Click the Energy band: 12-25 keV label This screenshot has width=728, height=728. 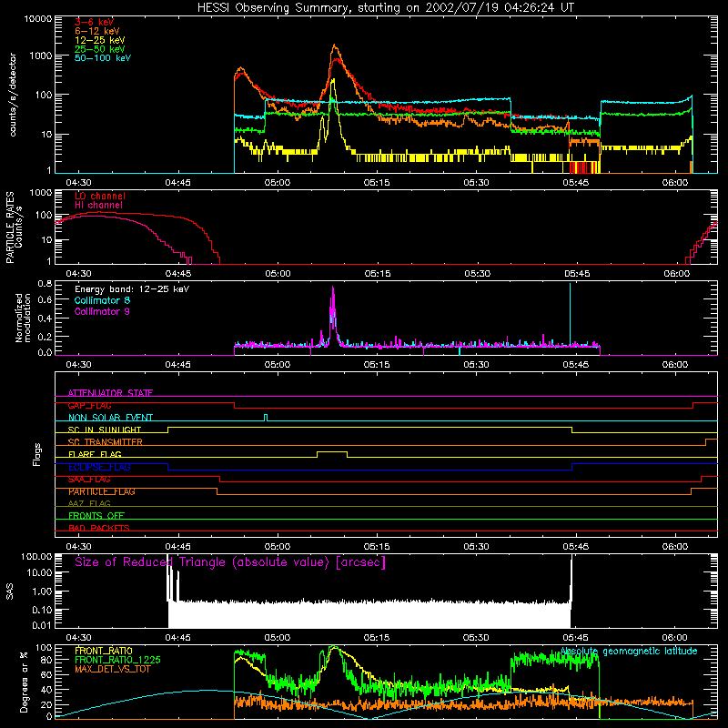tap(132, 289)
